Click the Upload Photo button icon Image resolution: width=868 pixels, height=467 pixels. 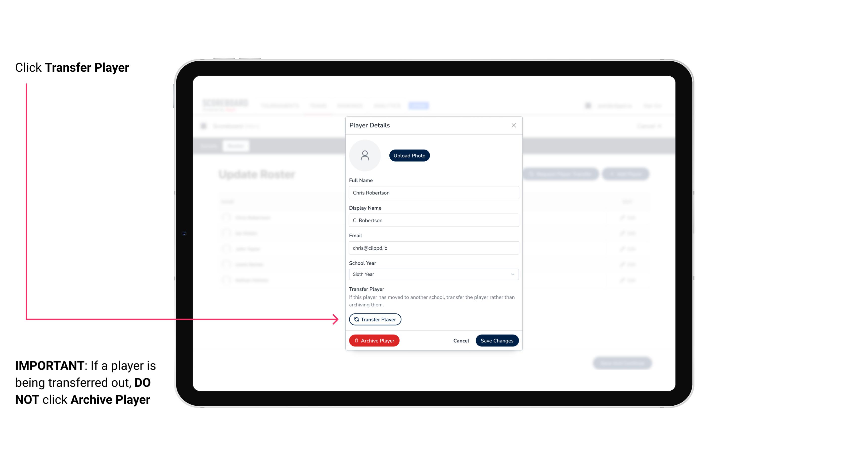pos(409,156)
